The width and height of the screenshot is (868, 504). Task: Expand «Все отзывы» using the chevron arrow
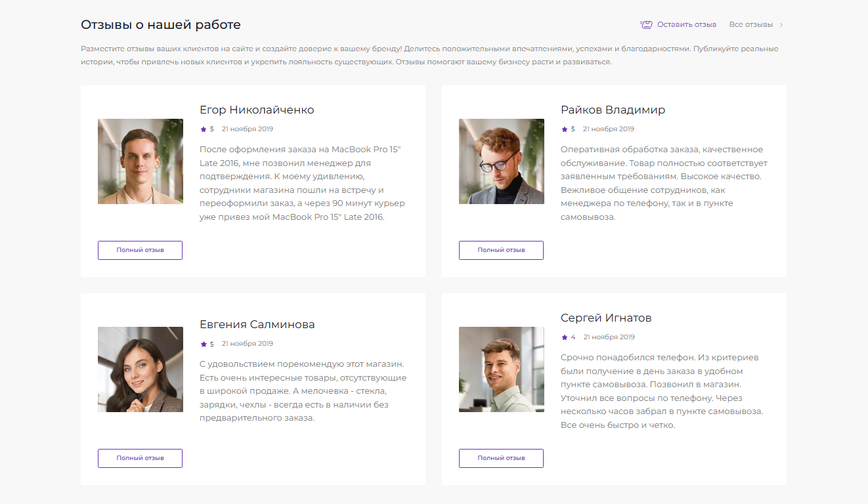(781, 24)
